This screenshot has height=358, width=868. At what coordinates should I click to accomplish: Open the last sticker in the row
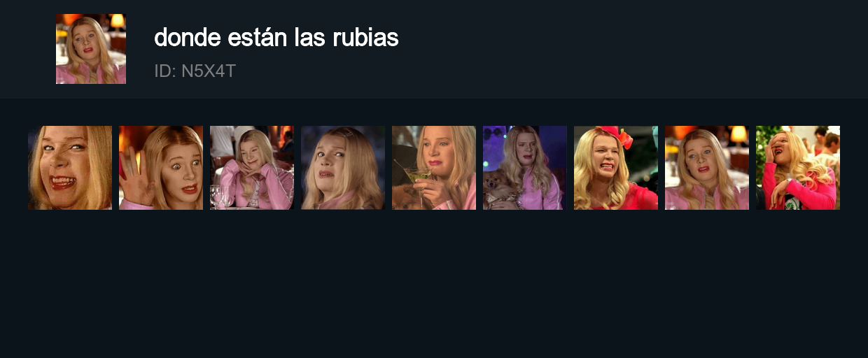tap(798, 168)
